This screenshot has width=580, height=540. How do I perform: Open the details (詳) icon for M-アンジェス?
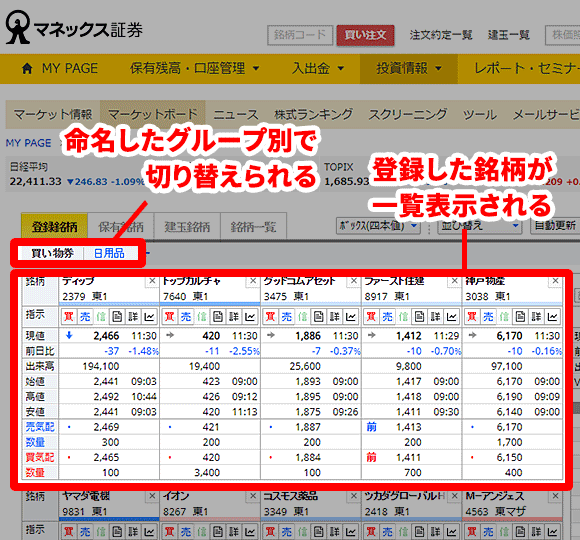click(536, 531)
